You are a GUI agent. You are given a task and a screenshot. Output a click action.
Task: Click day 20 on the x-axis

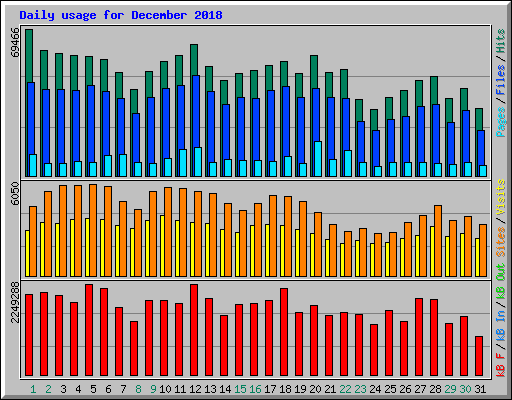[x=315, y=389]
